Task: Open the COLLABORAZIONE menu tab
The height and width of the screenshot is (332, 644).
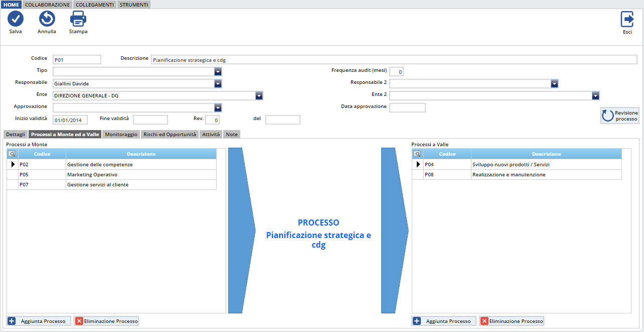Action: 47,5
